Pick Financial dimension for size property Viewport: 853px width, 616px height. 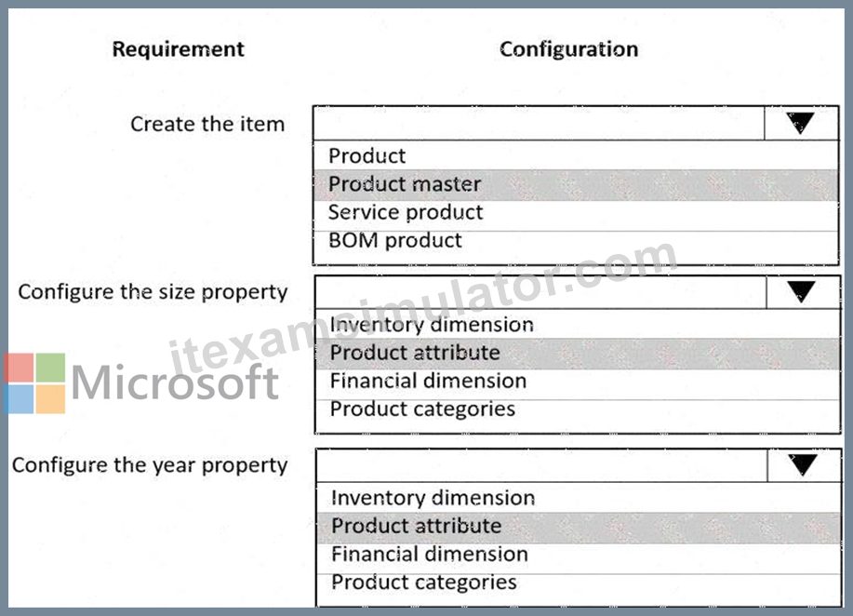(578, 381)
